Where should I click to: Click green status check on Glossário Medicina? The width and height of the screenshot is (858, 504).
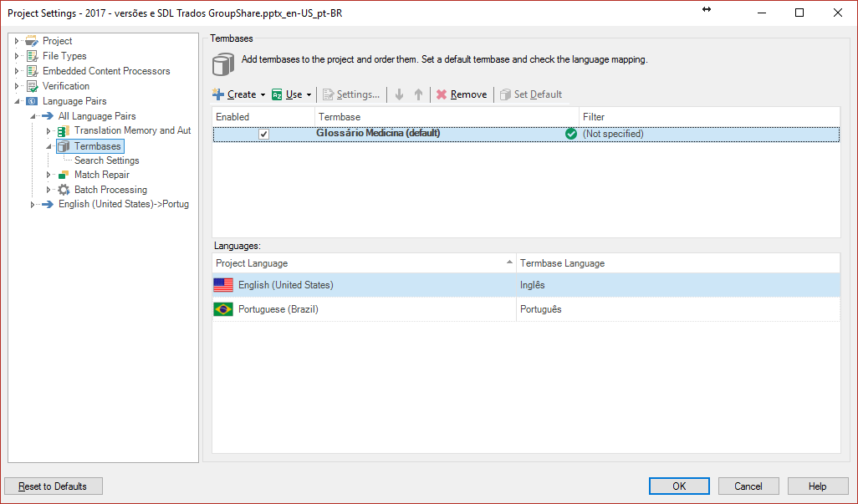tap(570, 134)
